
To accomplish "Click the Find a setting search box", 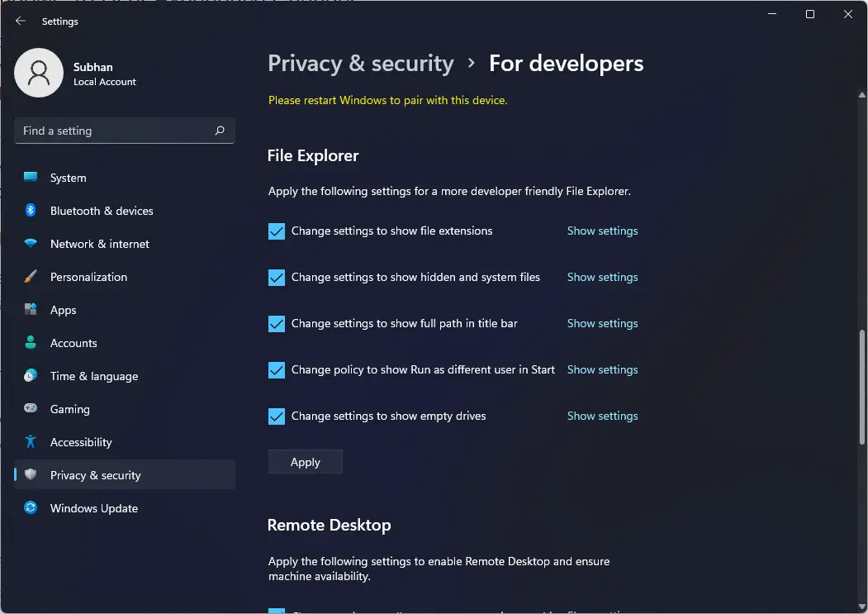I will pos(125,131).
